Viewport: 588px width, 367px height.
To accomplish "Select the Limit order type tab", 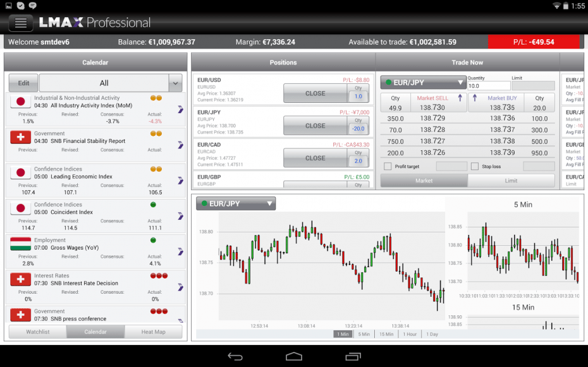I will click(x=511, y=181).
